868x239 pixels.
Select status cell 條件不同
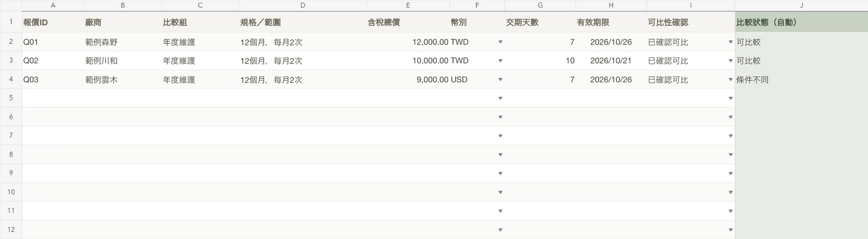click(801, 79)
